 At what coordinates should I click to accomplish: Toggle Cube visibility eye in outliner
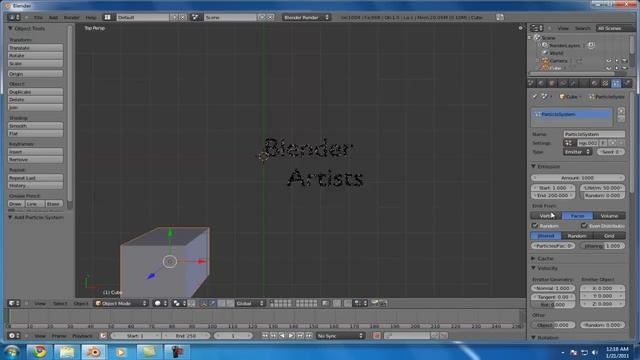tap(609, 68)
